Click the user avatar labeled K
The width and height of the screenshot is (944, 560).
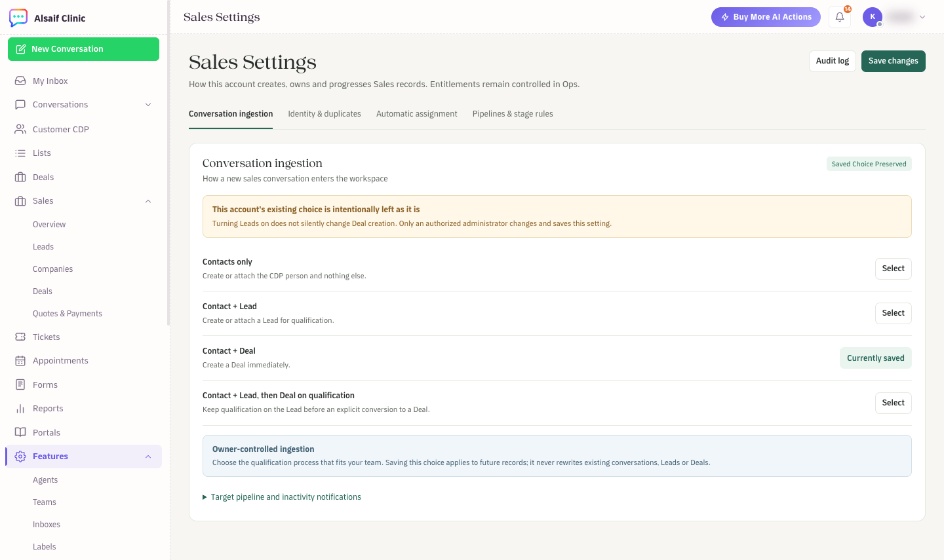(873, 17)
